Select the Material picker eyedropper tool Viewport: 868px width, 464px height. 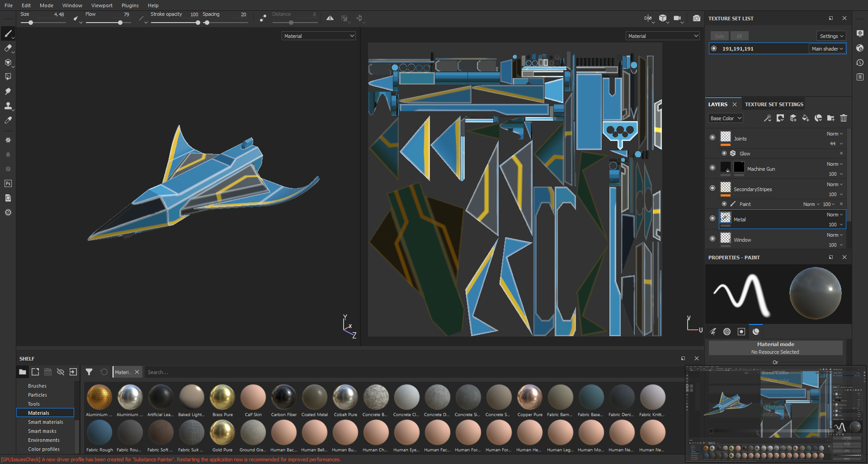[8, 120]
